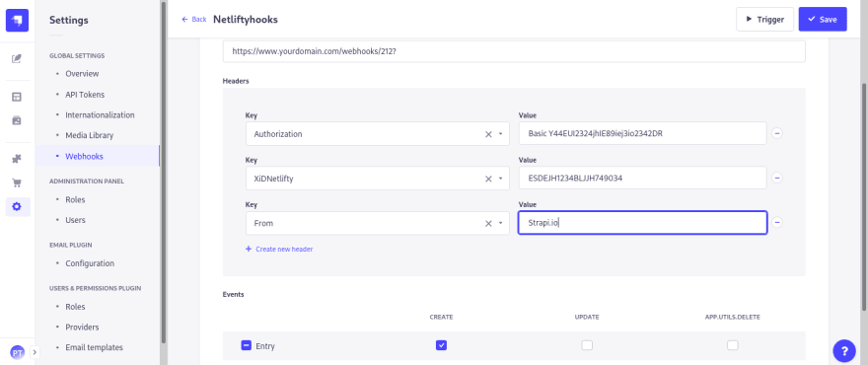Open Users & Permissions Roles
This screenshot has width=868, height=365.
(x=75, y=306)
